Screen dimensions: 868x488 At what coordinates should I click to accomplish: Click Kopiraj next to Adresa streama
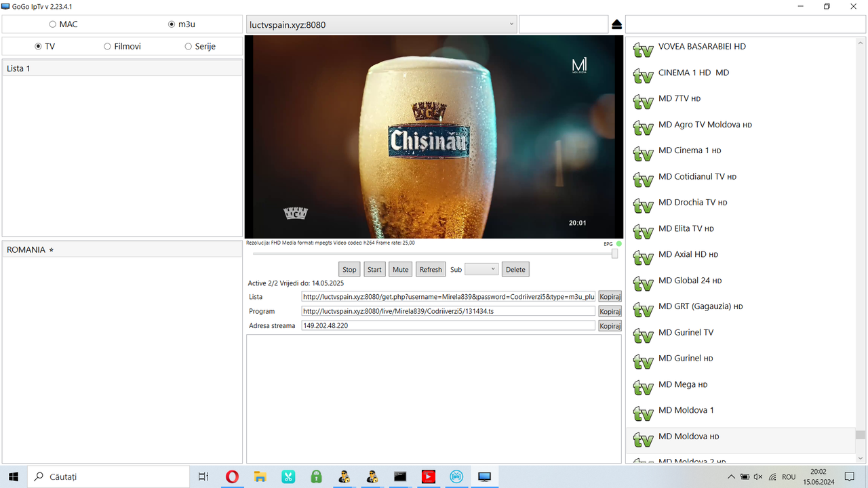coord(610,325)
